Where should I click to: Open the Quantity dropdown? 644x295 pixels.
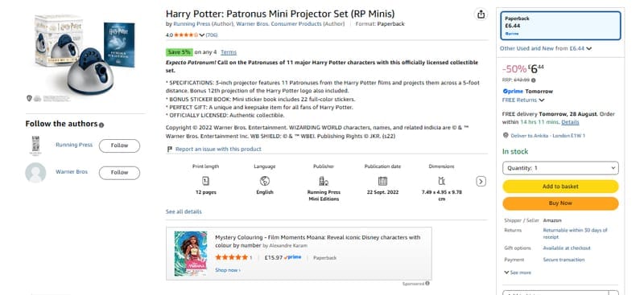click(560, 168)
